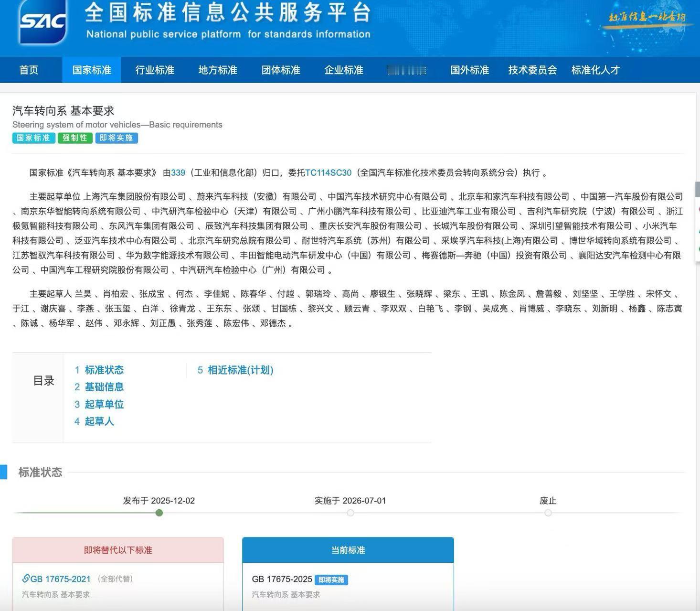
Task: Click the 汽车转向系 基本要求 page title
Action: tap(64, 111)
